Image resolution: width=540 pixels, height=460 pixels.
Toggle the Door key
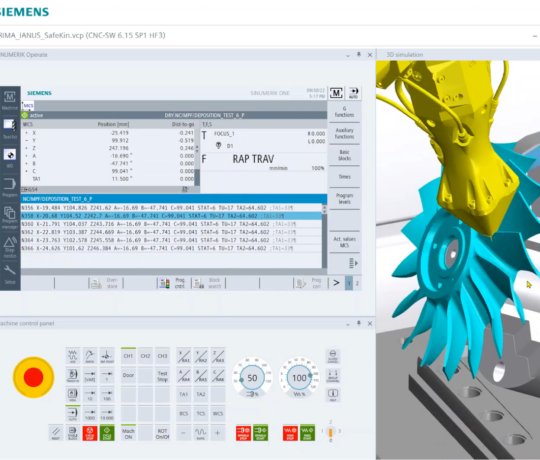point(128,375)
